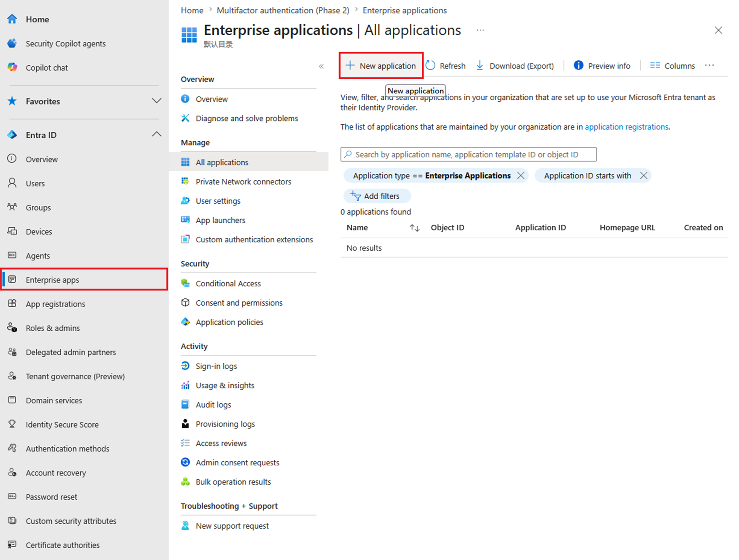Open App registrations in the sidebar
Image resolution: width=739 pixels, height=560 pixels.
[55, 304]
